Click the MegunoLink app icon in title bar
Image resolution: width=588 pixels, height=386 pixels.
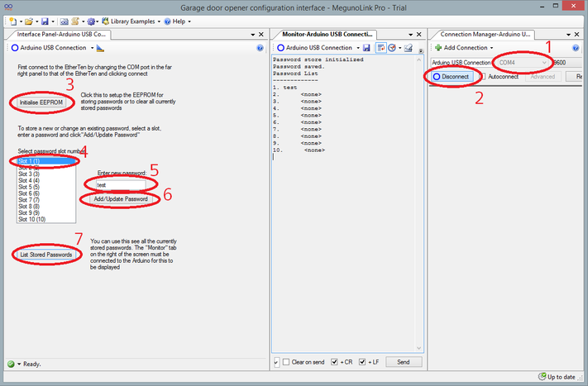coord(8,7)
